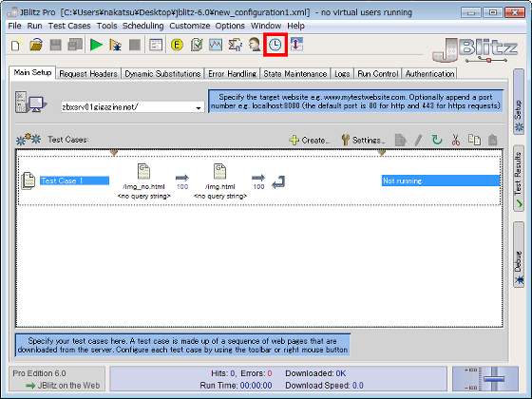Click the load level slider handle

point(494,379)
